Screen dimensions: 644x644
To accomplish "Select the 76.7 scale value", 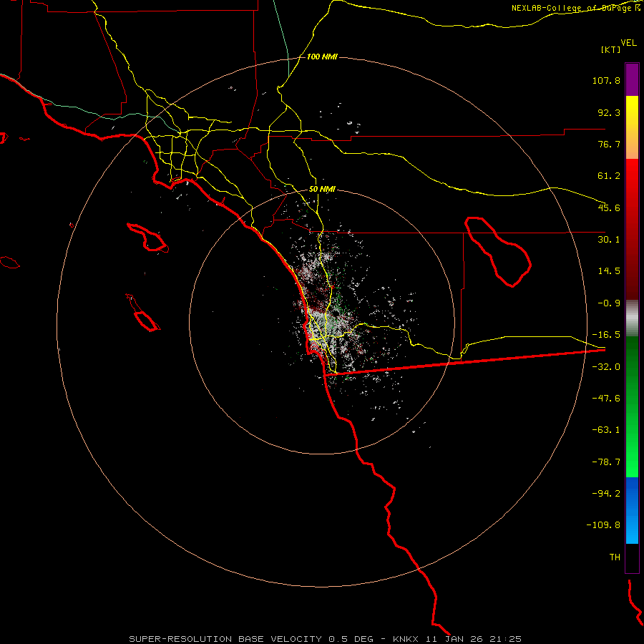I will pos(609,144).
